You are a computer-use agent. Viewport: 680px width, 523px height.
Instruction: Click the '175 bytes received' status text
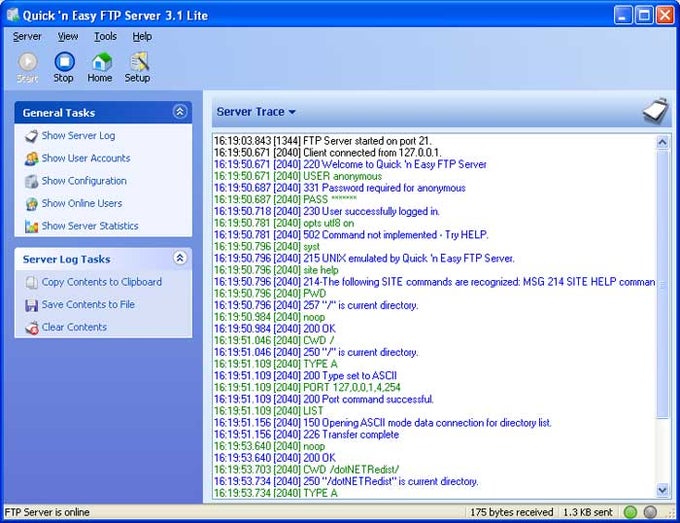pyautogui.click(x=512, y=512)
